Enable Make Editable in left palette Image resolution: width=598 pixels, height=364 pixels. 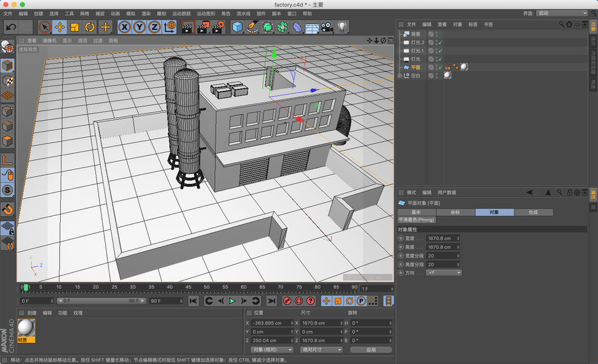click(x=8, y=47)
